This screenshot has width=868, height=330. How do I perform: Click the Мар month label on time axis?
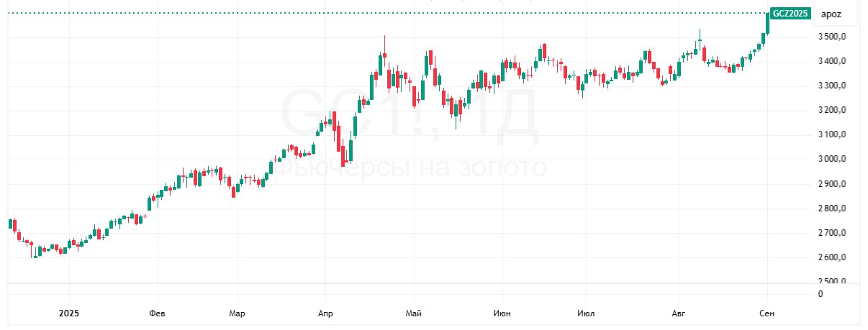point(237,313)
